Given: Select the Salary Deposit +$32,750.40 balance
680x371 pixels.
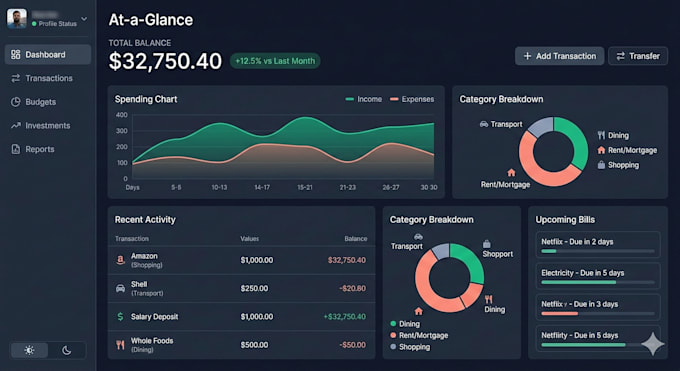Looking at the screenshot, I should (345, 317).
